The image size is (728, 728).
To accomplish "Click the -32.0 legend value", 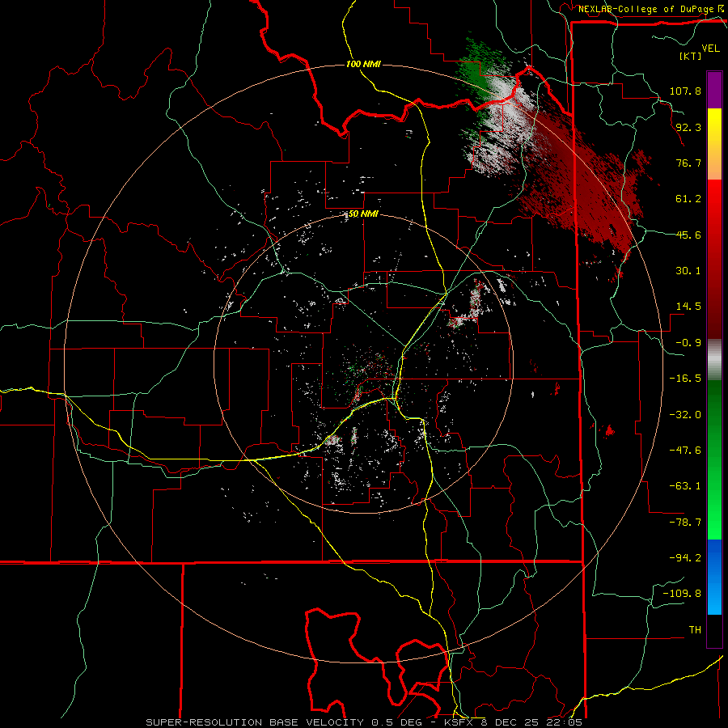I will pos(685,415).
